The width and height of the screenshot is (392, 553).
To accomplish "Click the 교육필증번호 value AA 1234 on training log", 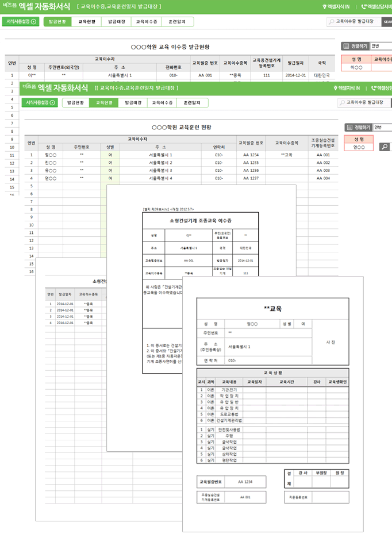I will tap(245, 481).
